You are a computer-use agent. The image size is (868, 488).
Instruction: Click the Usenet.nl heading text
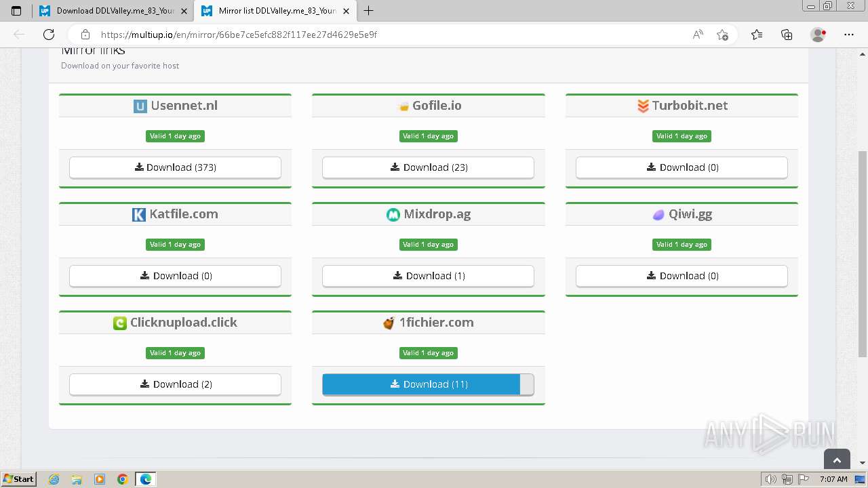point(184,106)
